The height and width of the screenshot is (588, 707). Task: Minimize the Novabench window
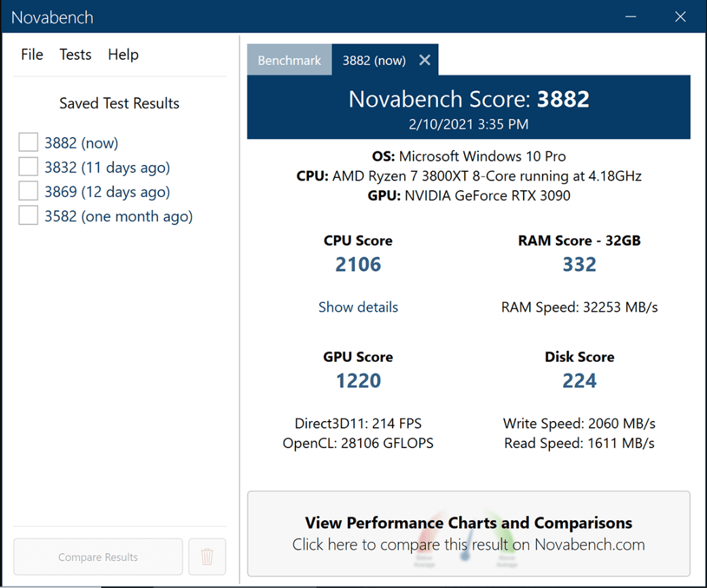point(630,16)
